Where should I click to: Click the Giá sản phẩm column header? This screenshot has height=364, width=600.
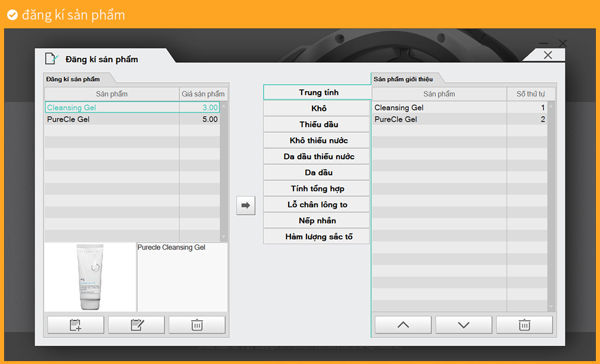pyautogui.click(x=203, y=94)
